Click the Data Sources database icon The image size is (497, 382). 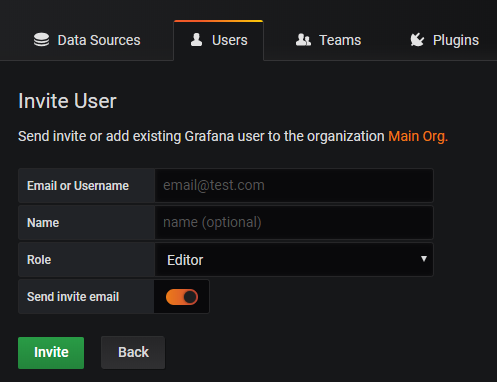click(x=41, y=40)
